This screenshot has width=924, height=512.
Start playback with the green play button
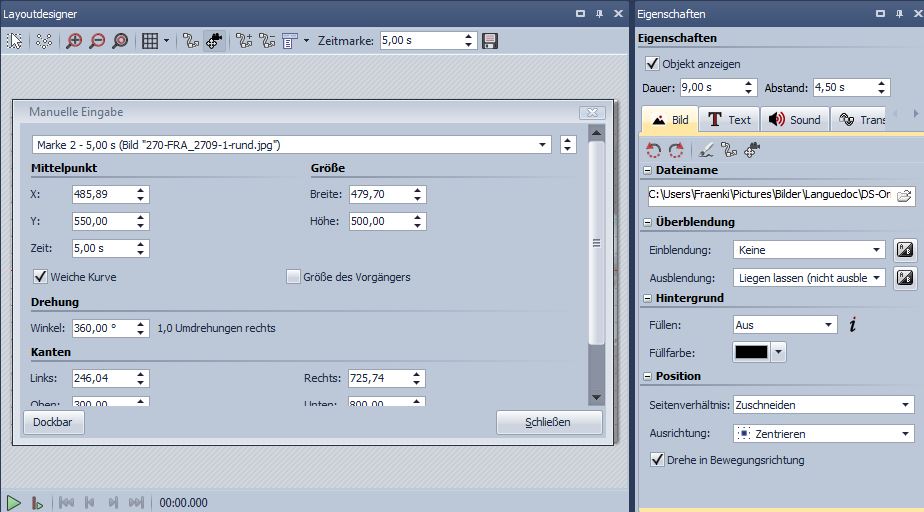(x=13, y=503)
